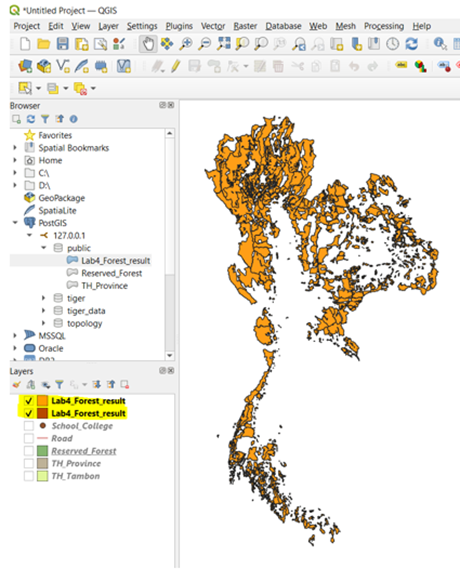
Task: Click Filter Browser icon
Action: click(45, 119)
